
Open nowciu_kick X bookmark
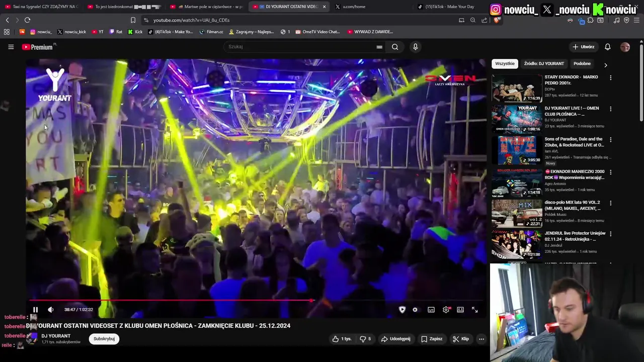[x=71, y=32]
